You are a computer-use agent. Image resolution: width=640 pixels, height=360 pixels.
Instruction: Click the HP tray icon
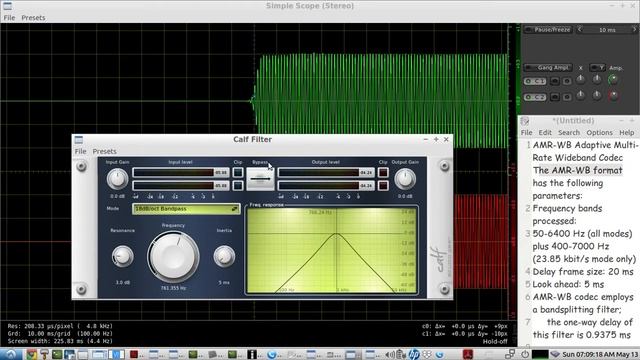(413, 354)
